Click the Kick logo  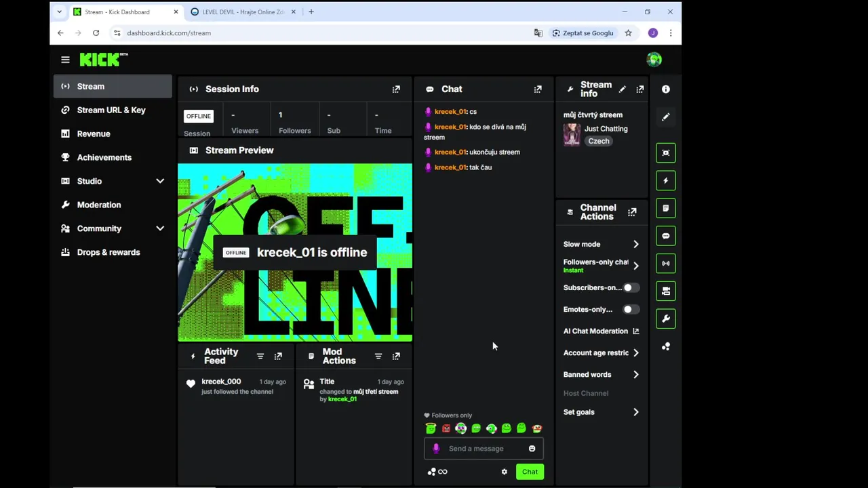coord(103,60)
